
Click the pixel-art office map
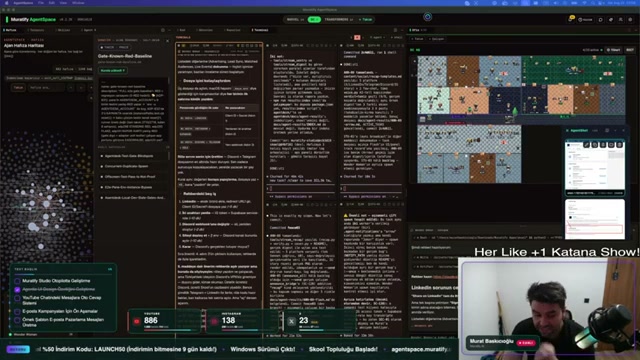click(520, 119)
